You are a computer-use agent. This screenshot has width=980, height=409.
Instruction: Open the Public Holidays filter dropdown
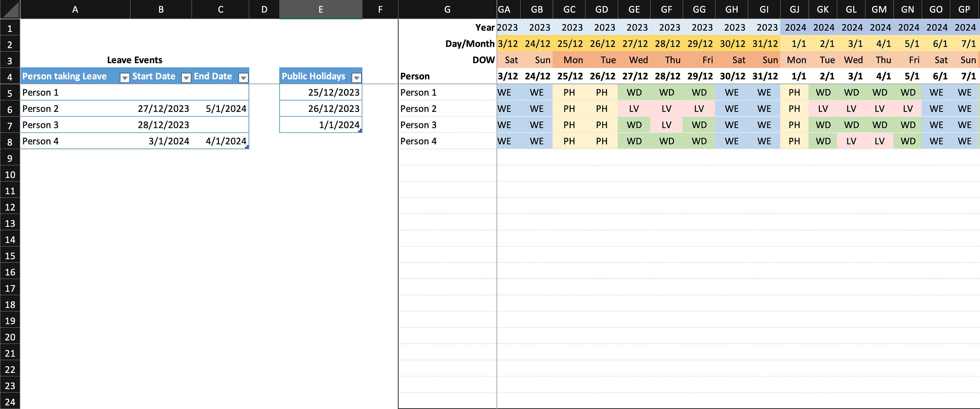pyautogui.click(x=356, y=78)
